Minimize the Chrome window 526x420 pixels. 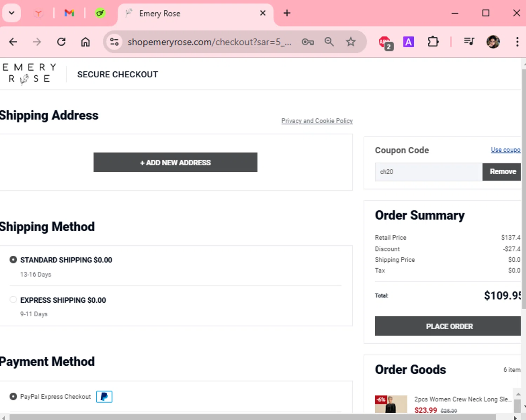[x=455, y=13]
